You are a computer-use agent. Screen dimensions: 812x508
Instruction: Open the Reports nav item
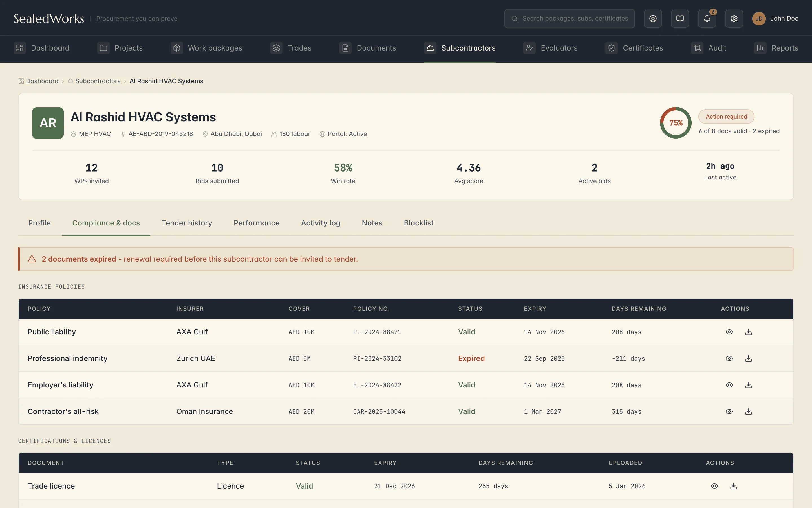pos(776,48)
